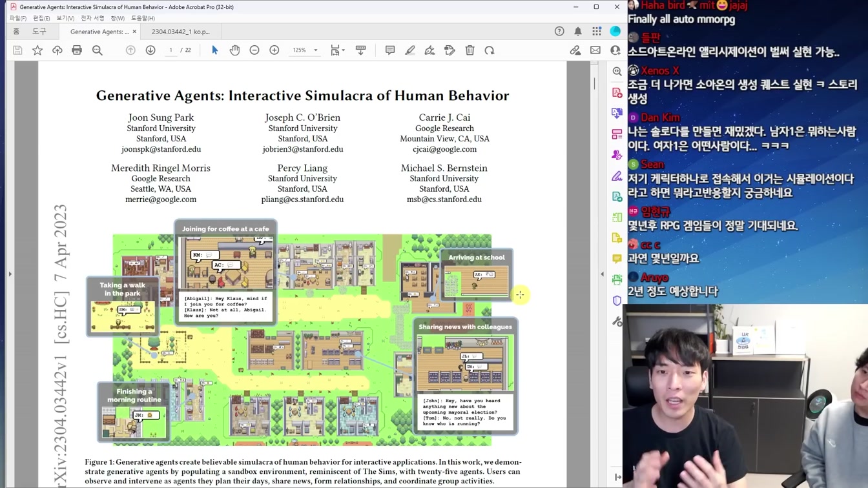Click the cjcai@google.com email text
This screenshot has height=488, width=868.
pyautogui.click(x=444, y=149)
